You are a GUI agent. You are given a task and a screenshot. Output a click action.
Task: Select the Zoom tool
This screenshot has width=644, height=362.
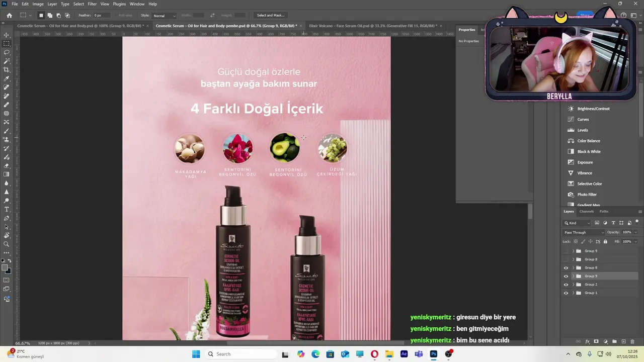[7, 244]
